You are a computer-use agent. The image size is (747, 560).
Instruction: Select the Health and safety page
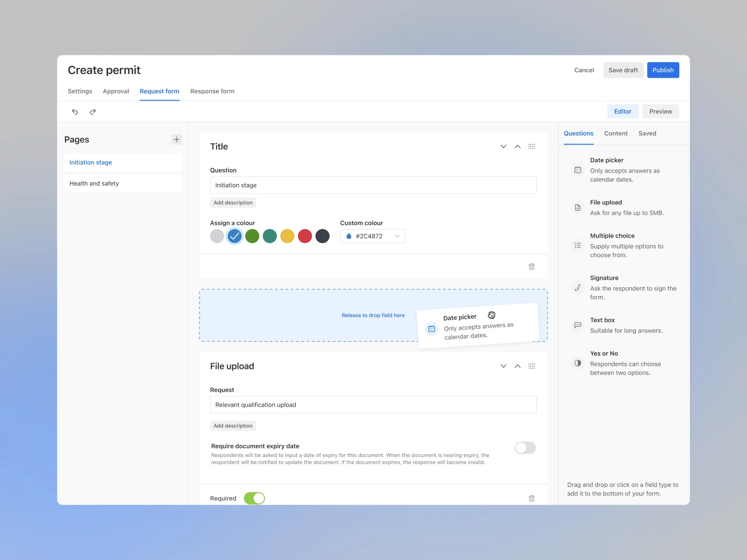94,183
